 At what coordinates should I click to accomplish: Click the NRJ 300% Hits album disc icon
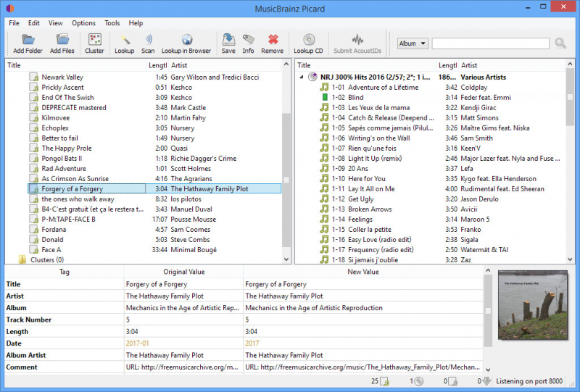coord(313,77)
